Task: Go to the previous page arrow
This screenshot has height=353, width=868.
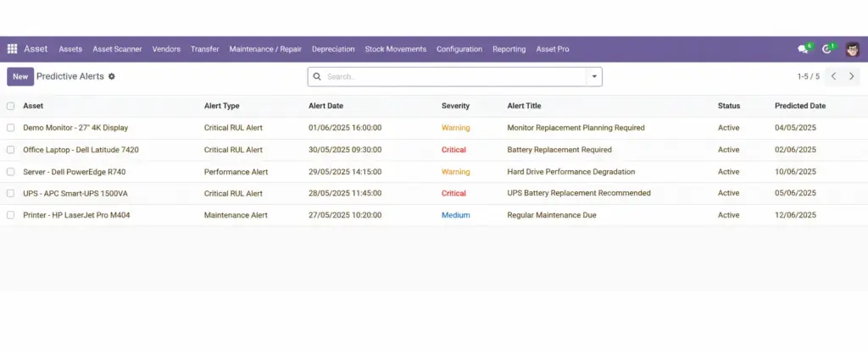Action: [834, 77]
